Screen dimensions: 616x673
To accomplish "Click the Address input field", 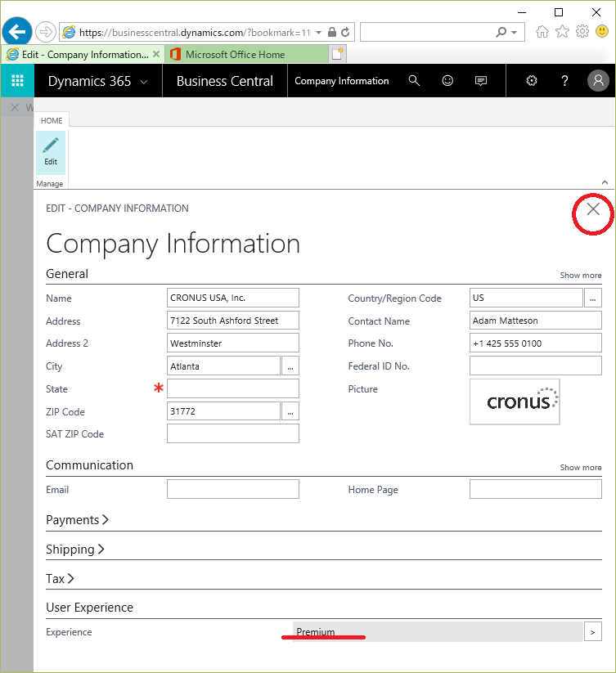I will (x=232, y=321).
